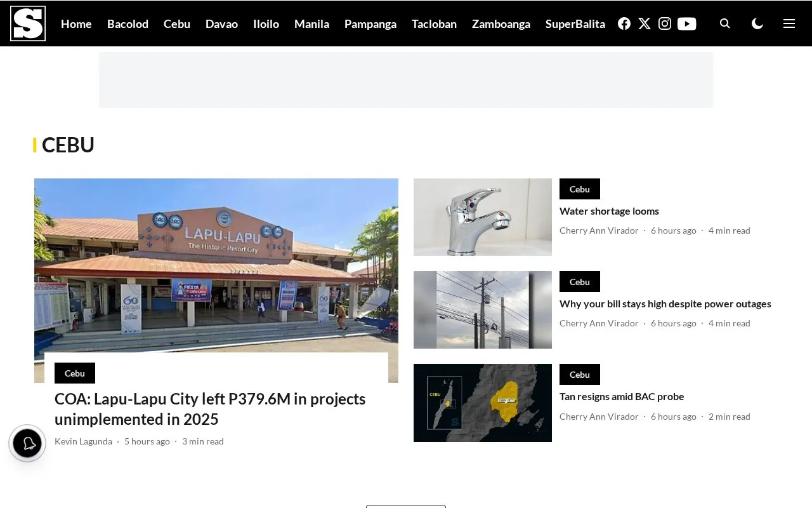Read Why your bill stays high article

click(x=665, y=304)
